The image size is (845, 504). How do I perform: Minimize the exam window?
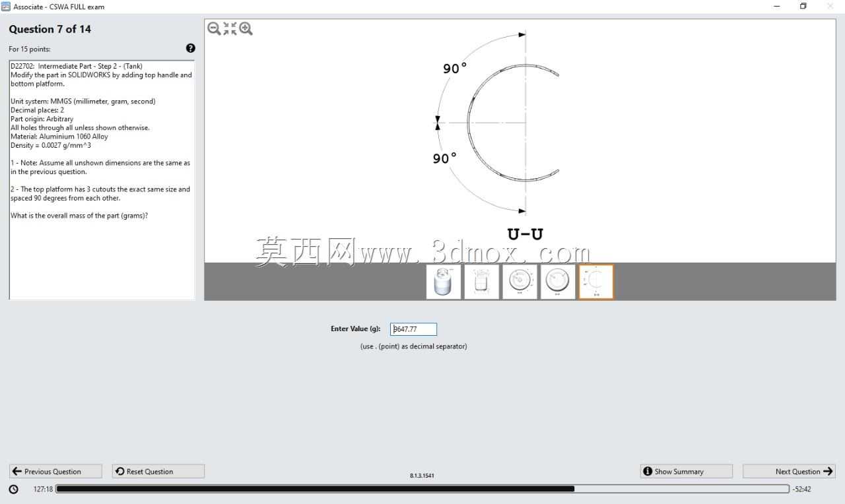[x=776, y=7]
